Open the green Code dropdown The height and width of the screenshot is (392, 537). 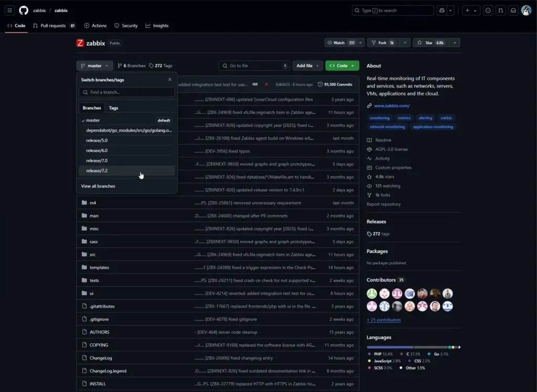click(342, 66)
